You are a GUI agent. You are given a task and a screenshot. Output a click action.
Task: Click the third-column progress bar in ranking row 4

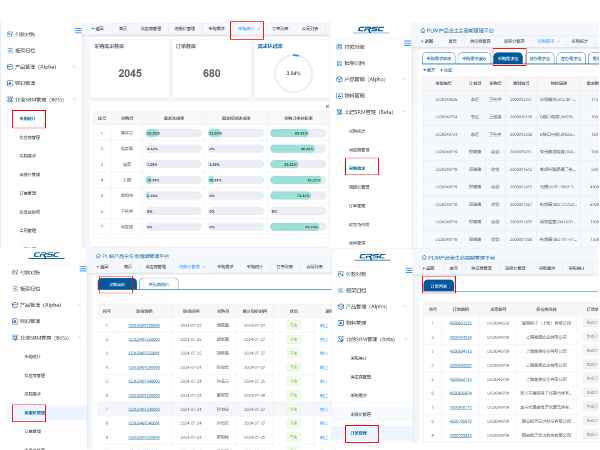point(298,180)
